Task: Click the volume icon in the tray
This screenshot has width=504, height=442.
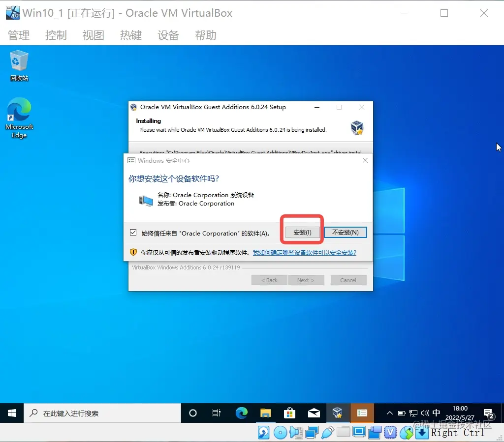Action: (x=425, y=413)
